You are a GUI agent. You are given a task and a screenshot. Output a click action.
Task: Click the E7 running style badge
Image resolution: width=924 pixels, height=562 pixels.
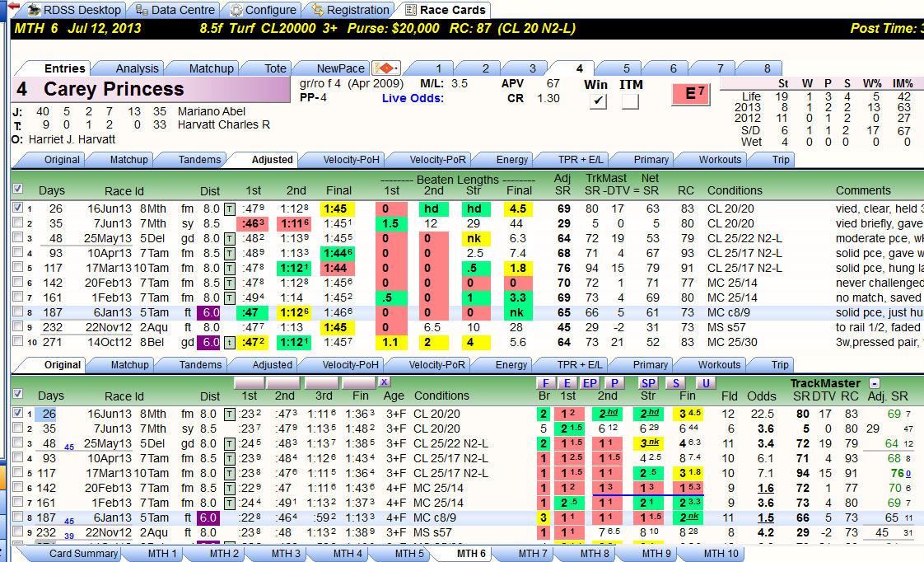691,94
